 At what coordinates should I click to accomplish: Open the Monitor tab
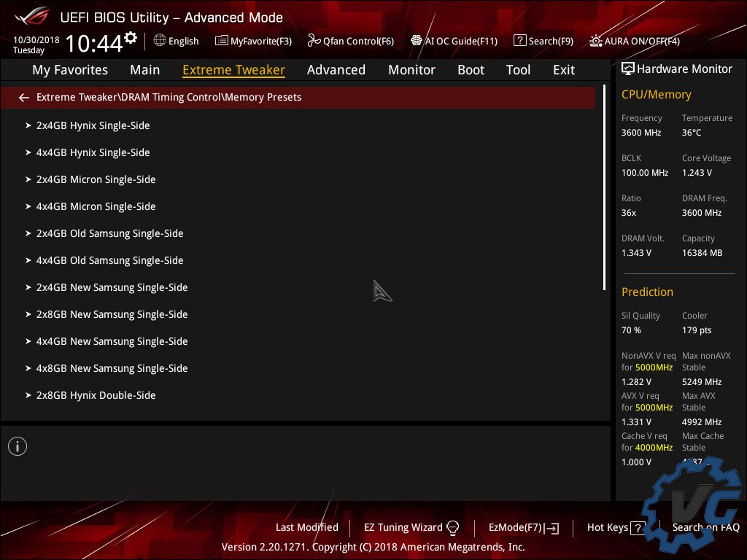[411, 70]
